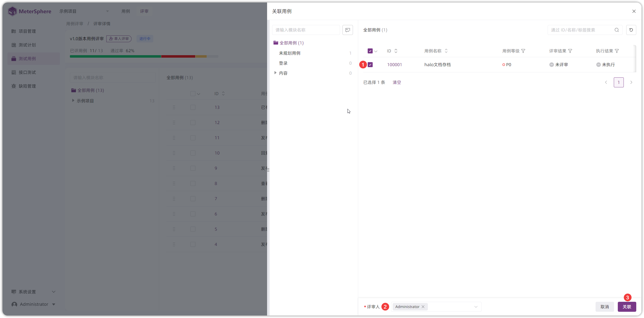Click the review progress bar
The height and width of the screenshot is (318, 644).
pos(144,56)
